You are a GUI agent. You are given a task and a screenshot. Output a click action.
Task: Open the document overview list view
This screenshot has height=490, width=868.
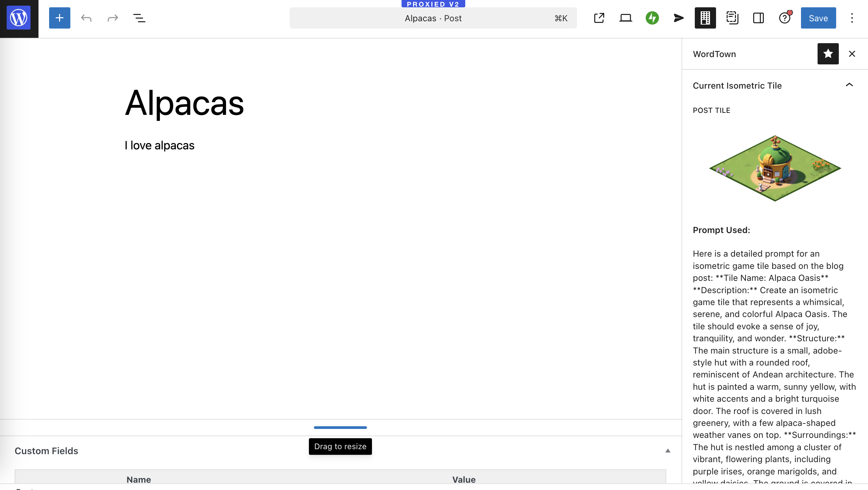pyautogui.click(x=139, y=18)
